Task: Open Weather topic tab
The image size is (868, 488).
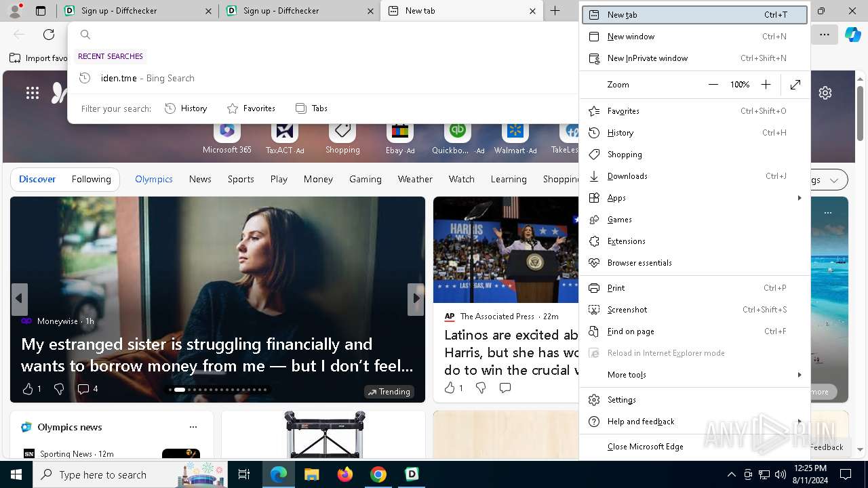Action: pyautogui.click(x=415, y=180)
